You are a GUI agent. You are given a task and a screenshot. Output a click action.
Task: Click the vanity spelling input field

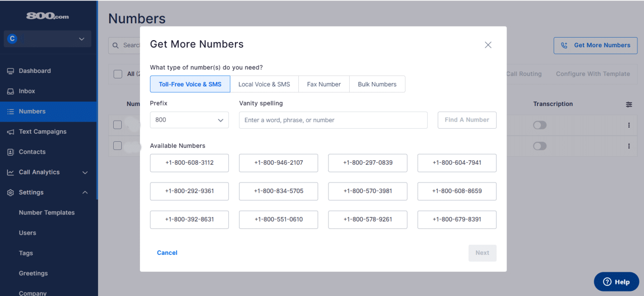333,120
